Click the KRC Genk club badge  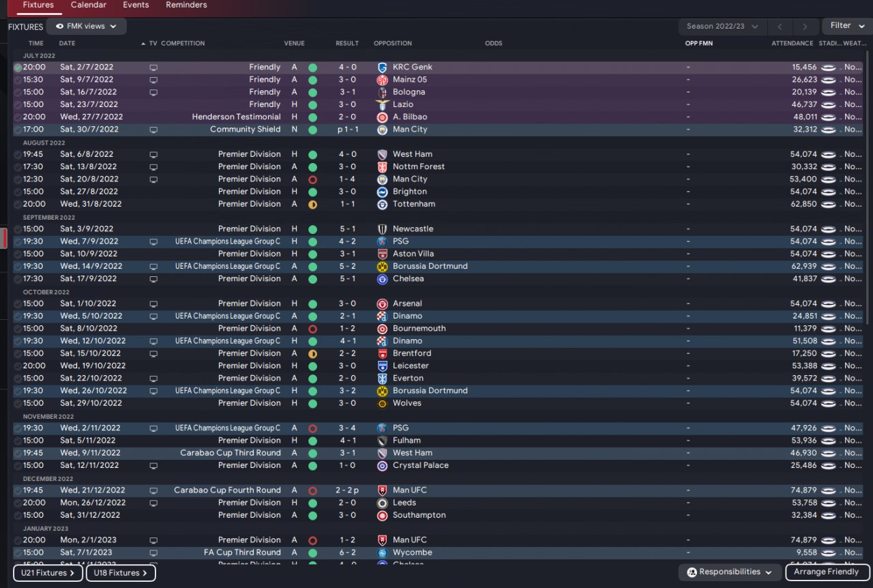pos(382,68)
